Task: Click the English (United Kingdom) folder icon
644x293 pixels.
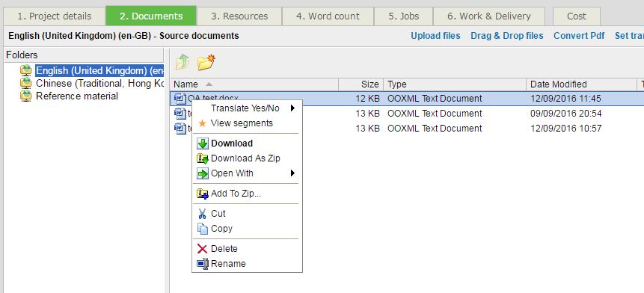Action: [25, 70]
